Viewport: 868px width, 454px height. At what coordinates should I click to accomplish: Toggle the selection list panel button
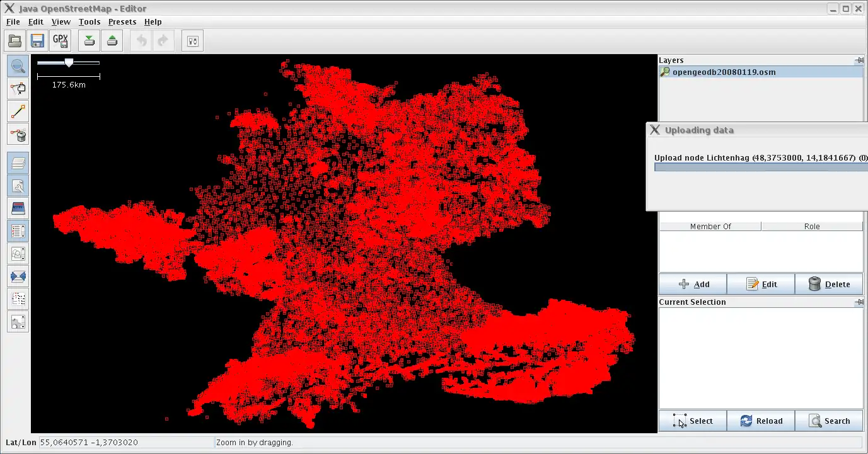[18, 231]
